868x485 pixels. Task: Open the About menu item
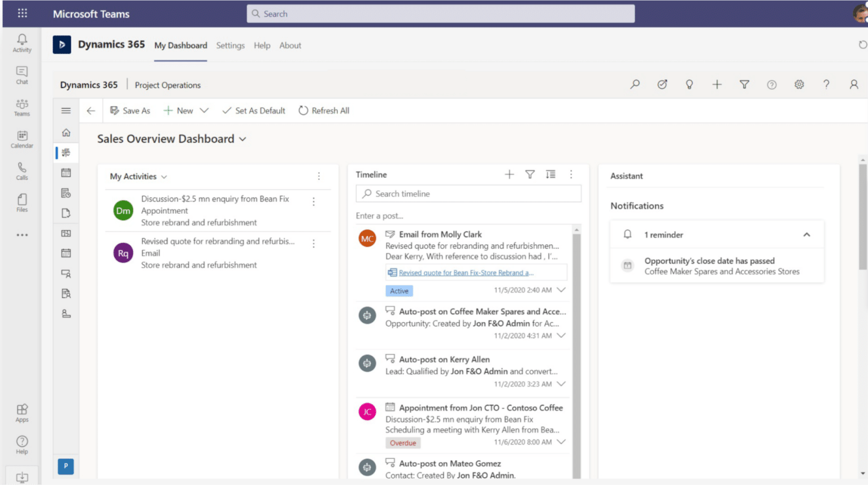290,45
